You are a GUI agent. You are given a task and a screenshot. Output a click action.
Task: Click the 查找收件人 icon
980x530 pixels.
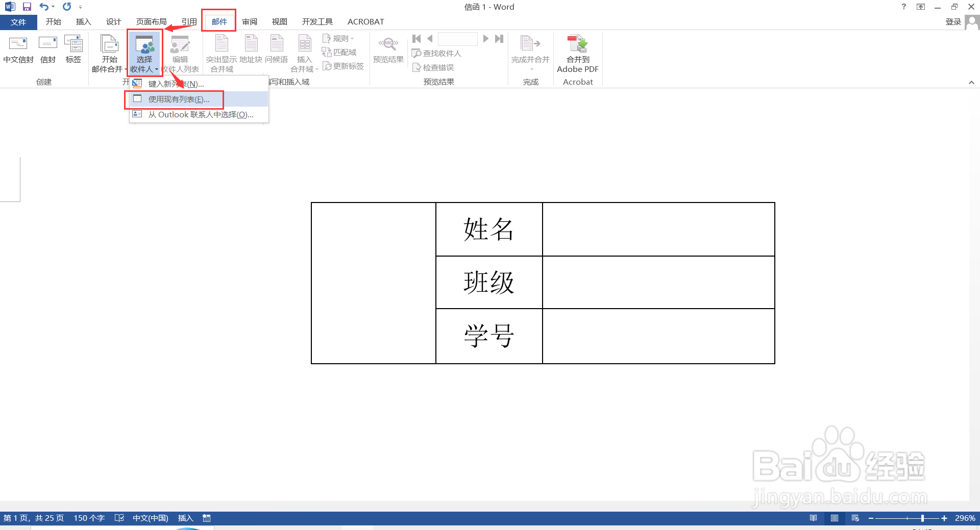tap(437, 53)
